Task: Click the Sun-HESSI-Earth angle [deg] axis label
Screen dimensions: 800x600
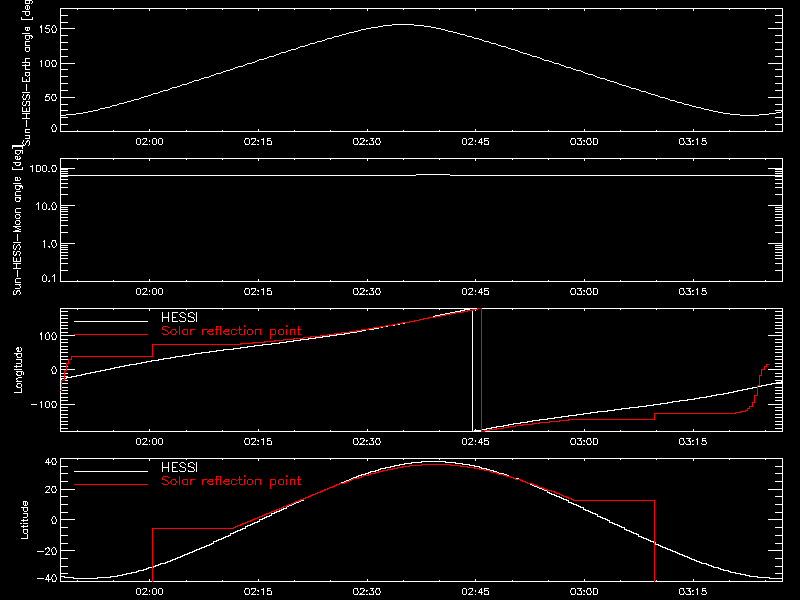Action: [27, 72]
